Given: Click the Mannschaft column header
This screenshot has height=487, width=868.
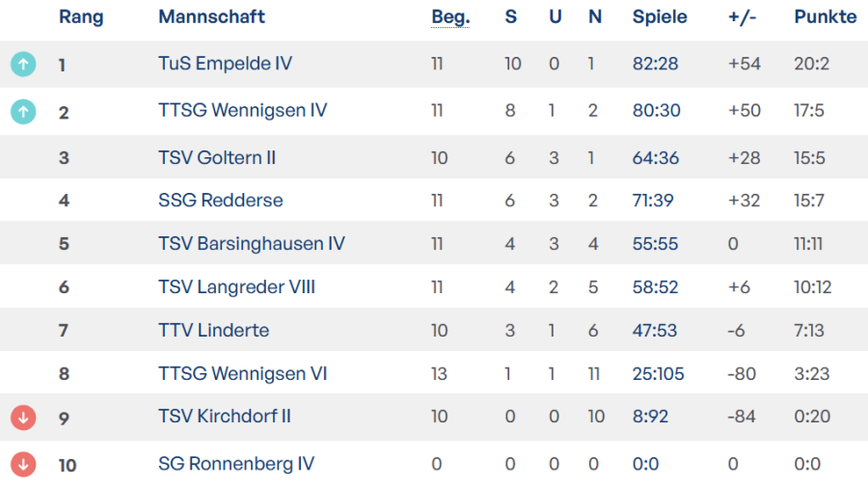Looking at the screenshot, I should pos(211,17).
